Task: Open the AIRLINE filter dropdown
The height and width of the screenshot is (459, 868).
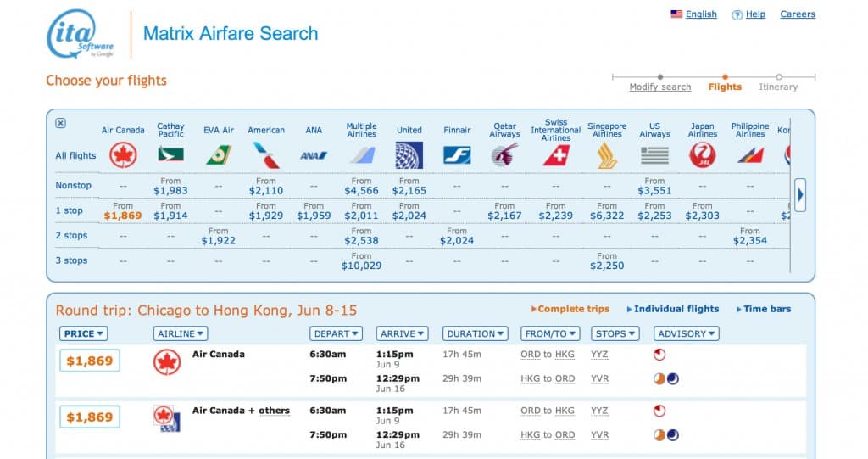Action: [x=181, y=333]
